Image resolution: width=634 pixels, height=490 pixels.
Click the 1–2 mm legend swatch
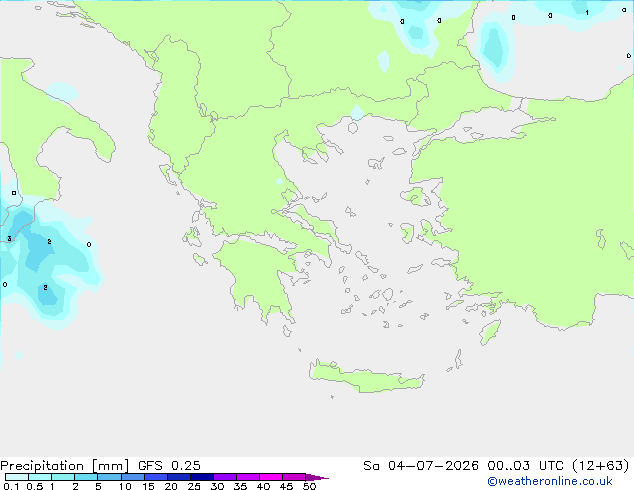tap(63, 477)
